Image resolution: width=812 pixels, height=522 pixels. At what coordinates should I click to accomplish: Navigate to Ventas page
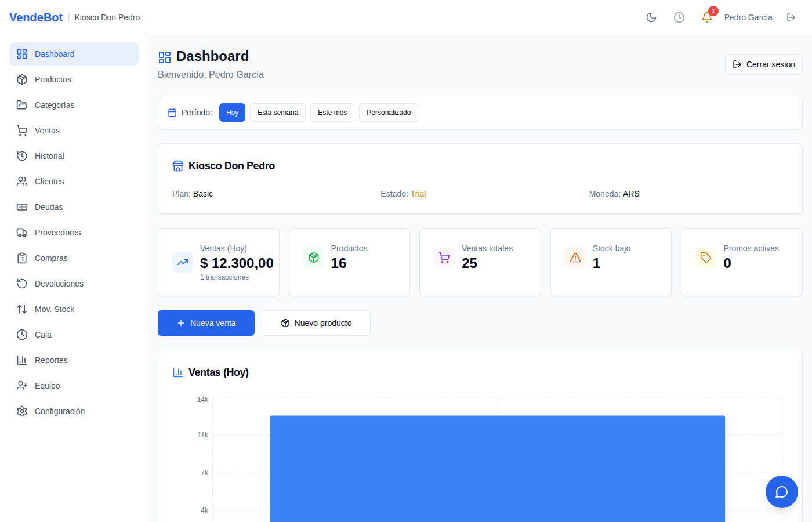tap(74, 130)
